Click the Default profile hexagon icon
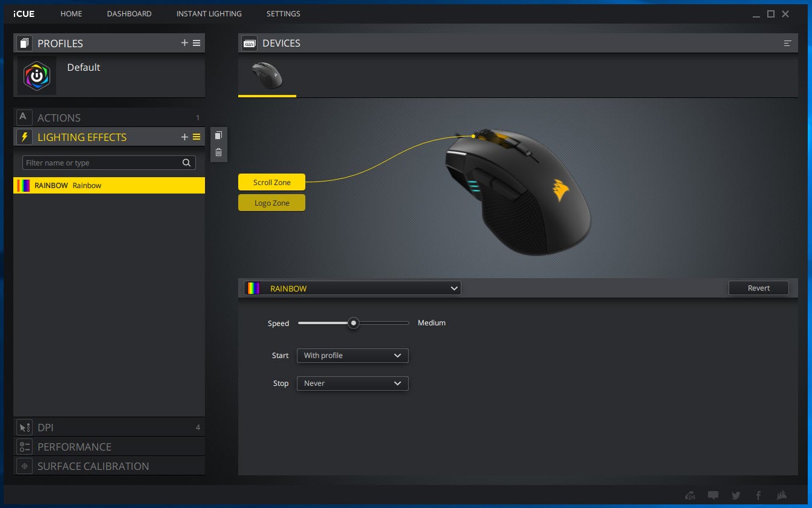This screenshot has width=812, height=508. [37, 76]
